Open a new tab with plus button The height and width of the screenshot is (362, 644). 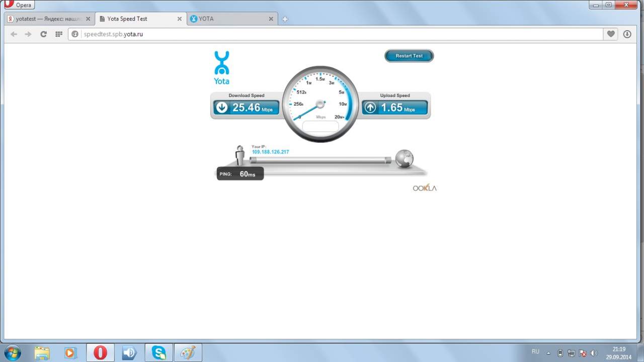[x=285, y=19]
